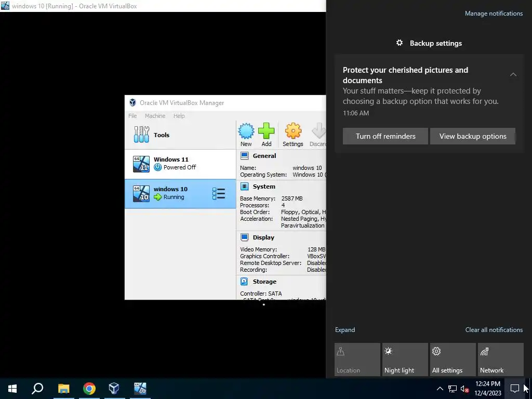Open the Machine menu in VirtualBox Manager
Image resolution: width=532 pixels, height=399 pixels.
pyautogui.click(x=155, y=116)
